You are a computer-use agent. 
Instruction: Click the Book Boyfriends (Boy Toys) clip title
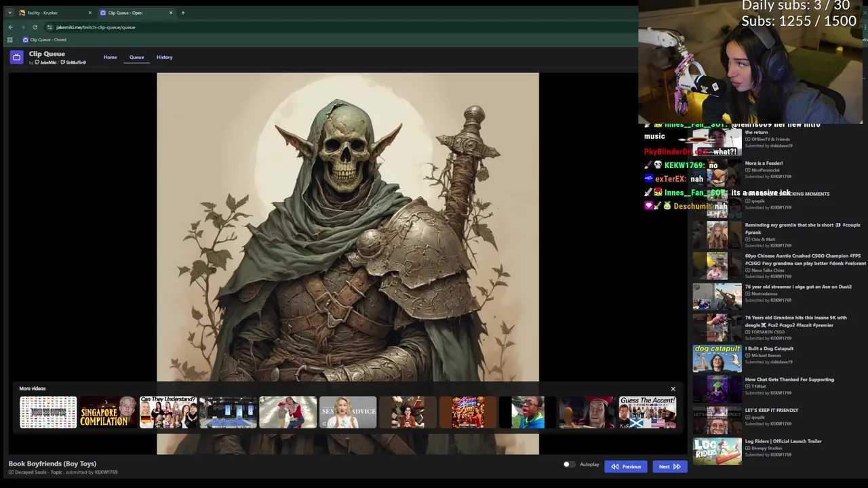[x=52, y=464]
